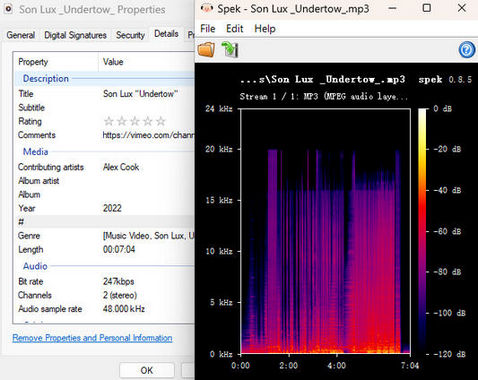Close the Spek window

point(462,8)
